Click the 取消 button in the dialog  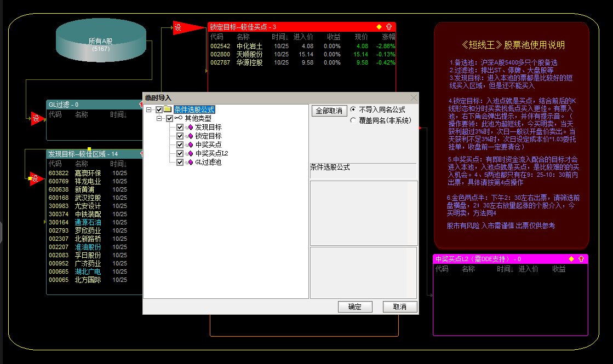coord(400,307)
